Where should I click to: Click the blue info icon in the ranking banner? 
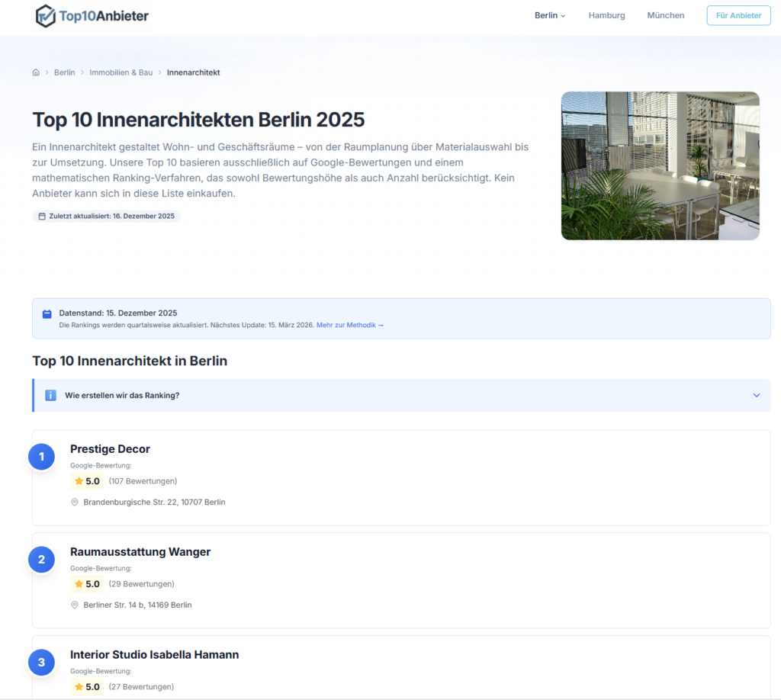pyautogui.click(x=50, y=395)
